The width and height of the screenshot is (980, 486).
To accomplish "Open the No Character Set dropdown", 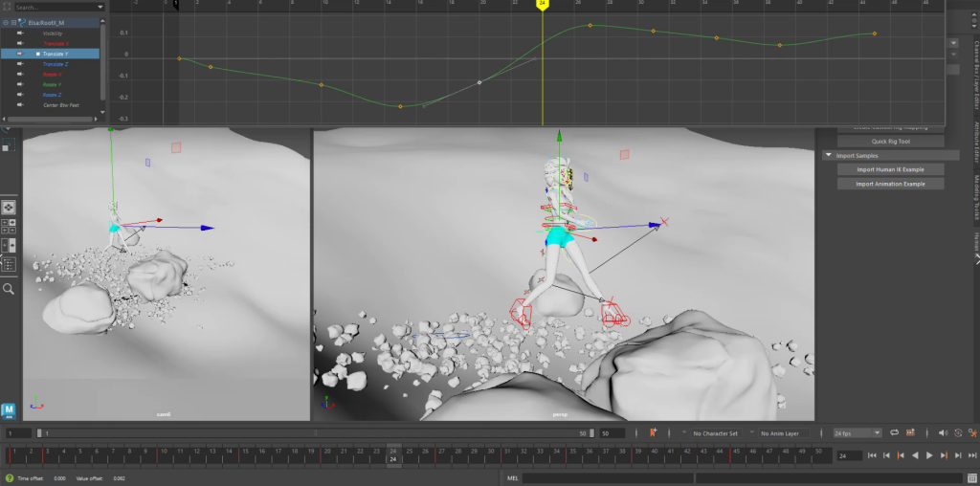I will coord(717,432).
